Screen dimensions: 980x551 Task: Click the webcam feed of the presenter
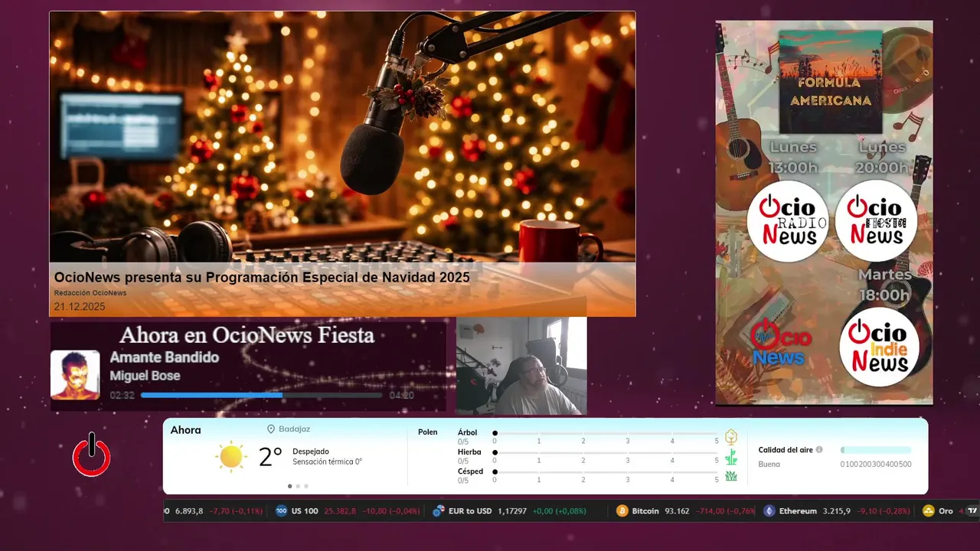[521, 366]
